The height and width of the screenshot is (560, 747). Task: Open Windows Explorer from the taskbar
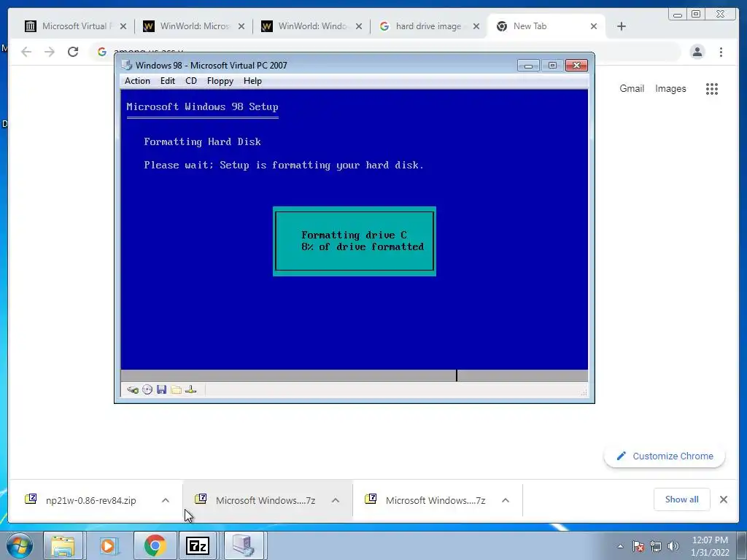[x=63, y=545]
